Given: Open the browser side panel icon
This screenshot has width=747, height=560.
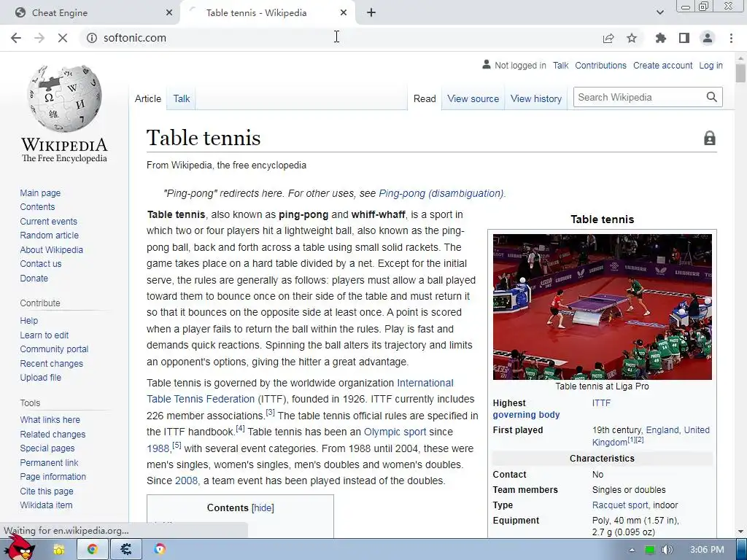Looking at the screenshot, I should pos(684,38).
